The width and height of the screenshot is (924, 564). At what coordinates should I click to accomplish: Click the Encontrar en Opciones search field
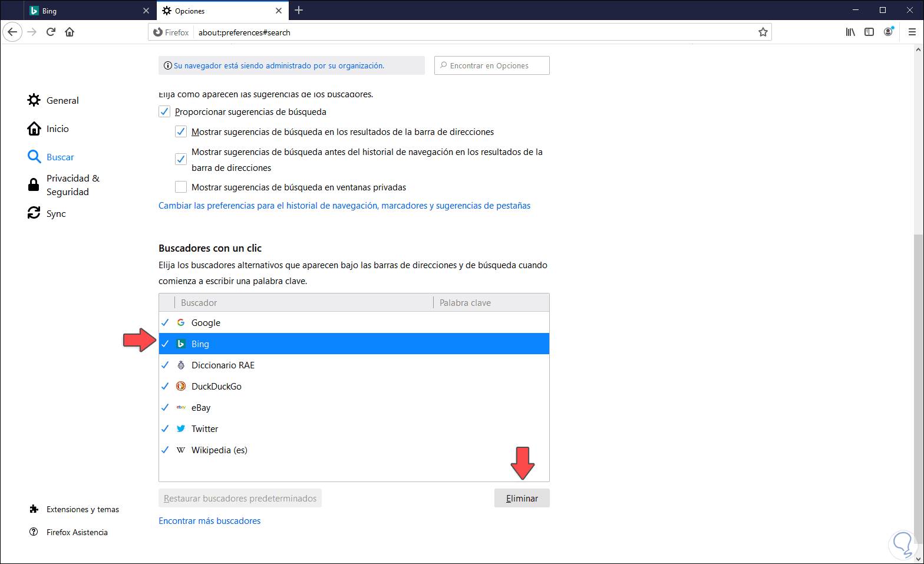[492, 65]
